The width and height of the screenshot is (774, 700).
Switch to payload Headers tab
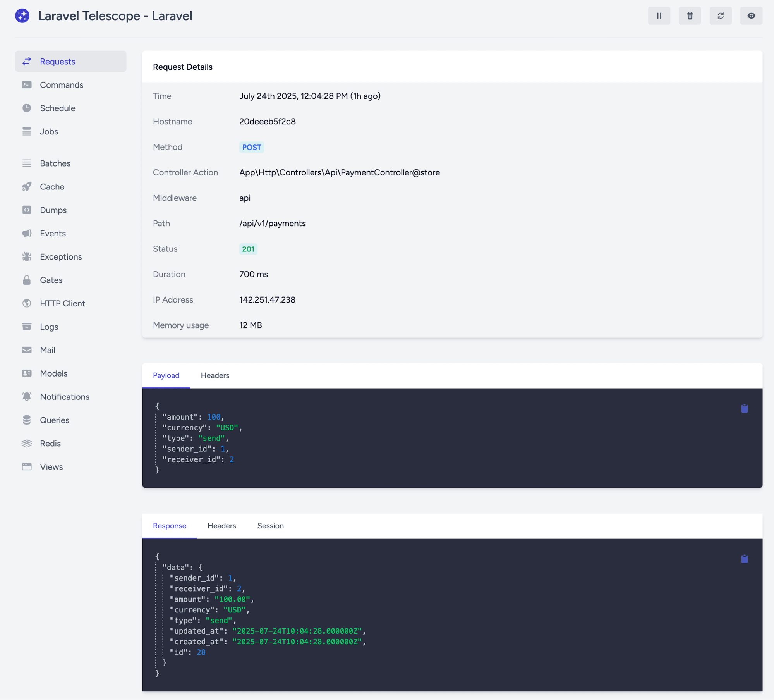[x=215, y=375]
